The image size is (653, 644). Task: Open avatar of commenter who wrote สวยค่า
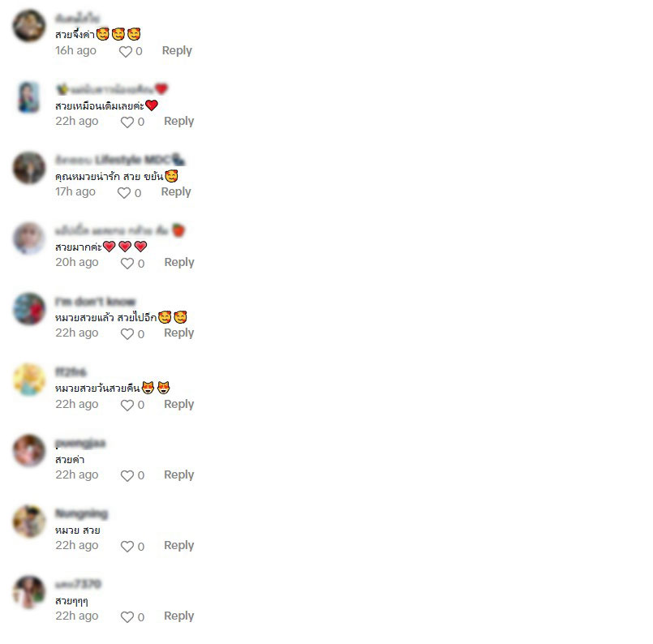tap(29, 450)
